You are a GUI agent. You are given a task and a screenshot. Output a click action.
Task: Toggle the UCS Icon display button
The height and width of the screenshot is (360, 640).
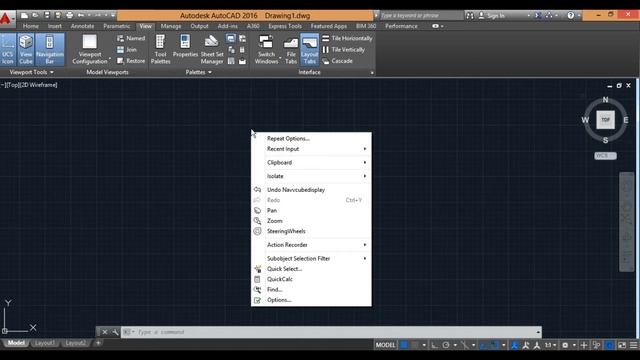7,49
